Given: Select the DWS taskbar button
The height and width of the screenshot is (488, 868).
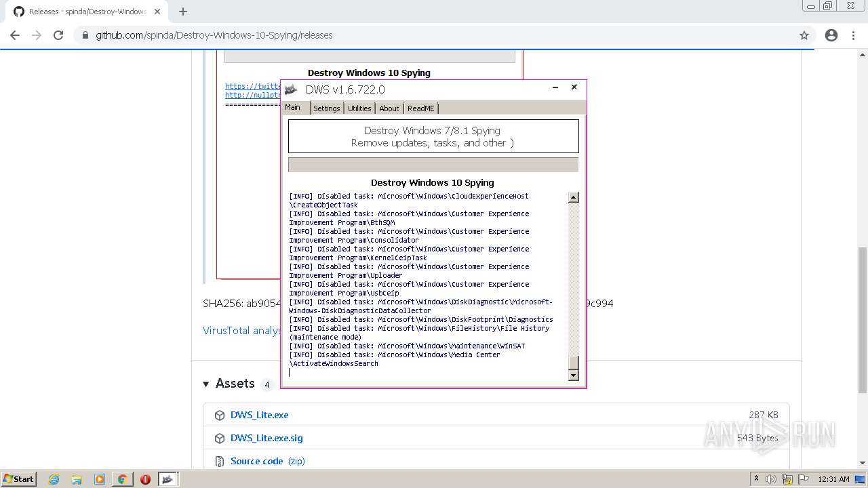Looking at the screenshot, I should (x=167, y=479).
